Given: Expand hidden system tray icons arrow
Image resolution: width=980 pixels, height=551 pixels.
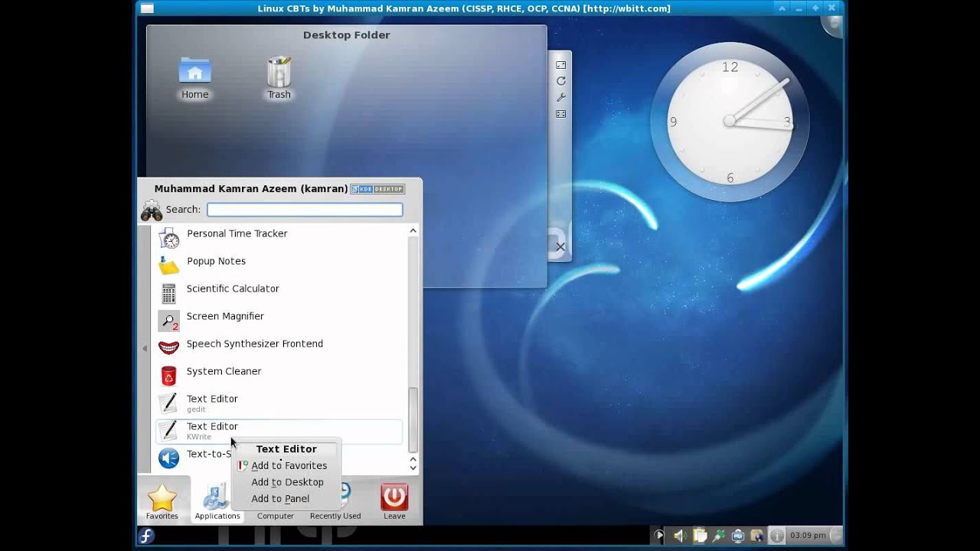Looking at the screenshot, I should coord(658,536).
